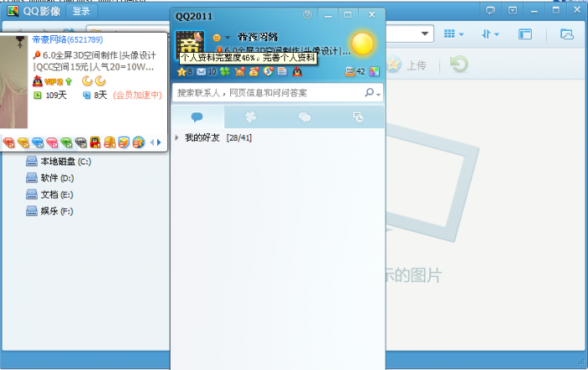Screen dimensions: 588x370
Task: Switch to the contacts speech-bubble tab
Action: (197, 117)
